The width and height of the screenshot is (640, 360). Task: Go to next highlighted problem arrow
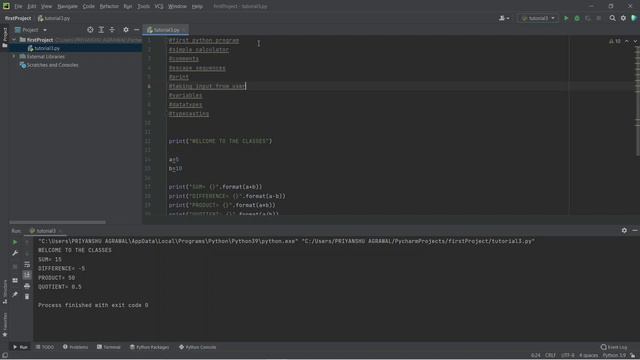pos(635,41)
